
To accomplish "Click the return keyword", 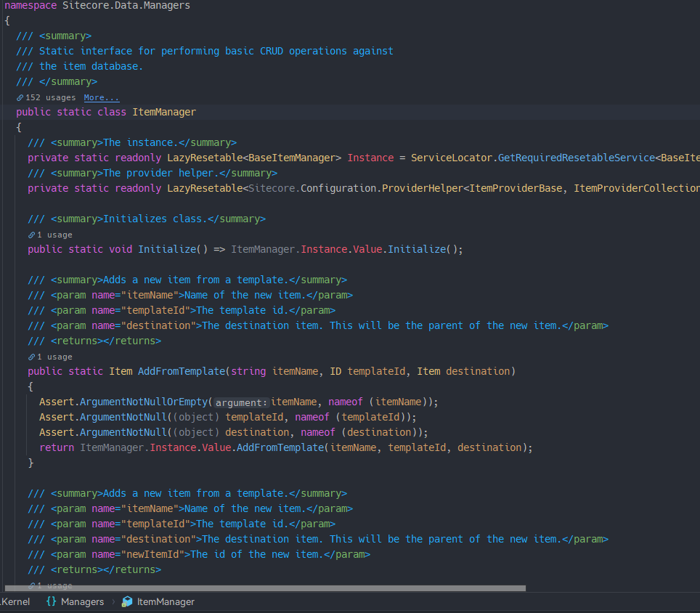I will click(57, 448).
